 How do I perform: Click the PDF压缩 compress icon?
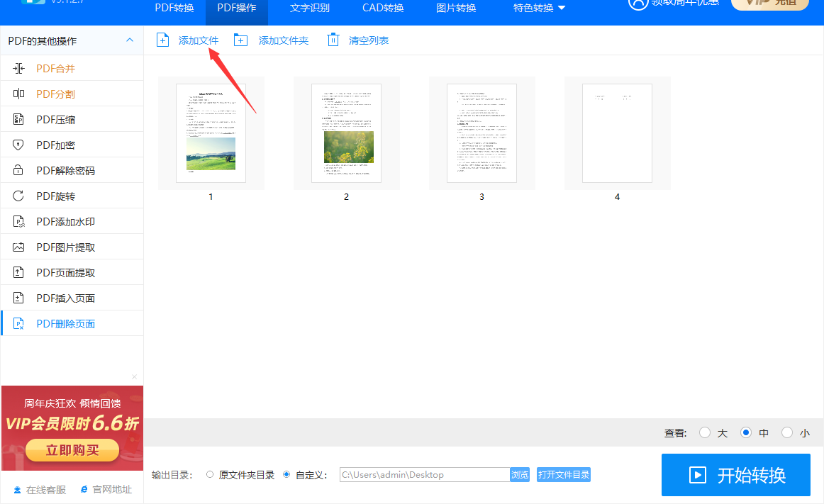[18, 119]
